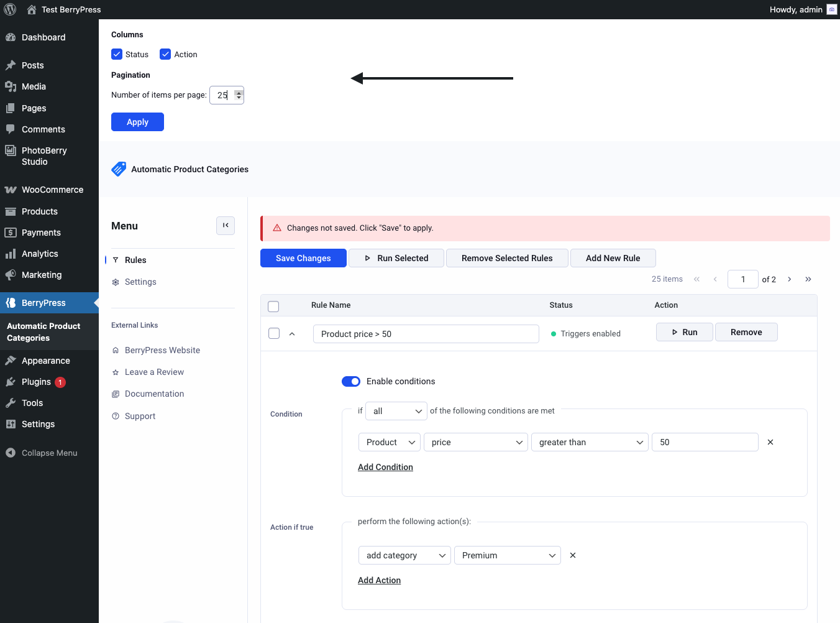
Task: Click the WordPress logo icon
Action: [x=10, y=9]
